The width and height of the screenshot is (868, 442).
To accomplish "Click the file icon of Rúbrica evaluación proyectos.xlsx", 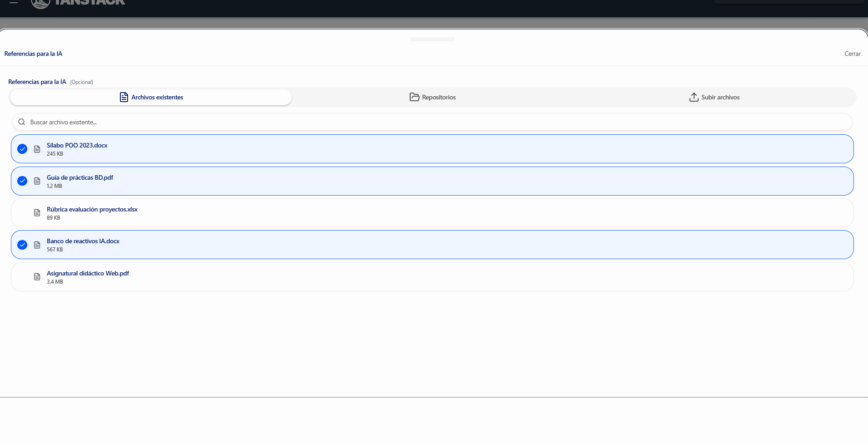I will pos(37,213).
